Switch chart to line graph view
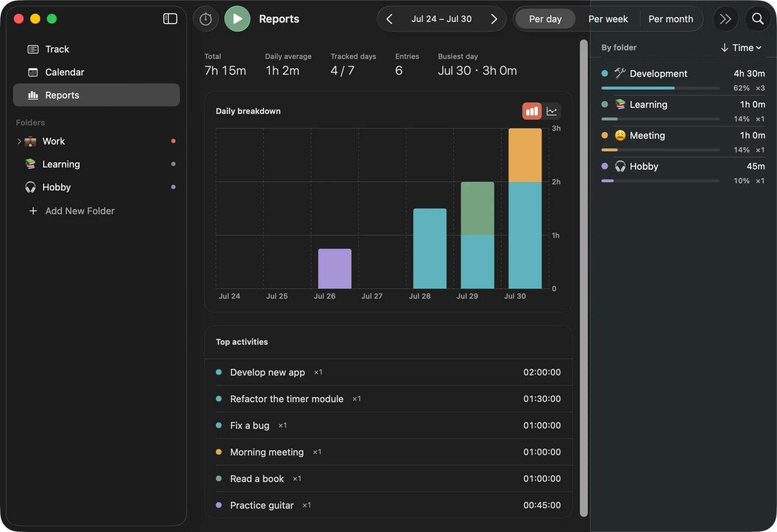 click(552, 111)
